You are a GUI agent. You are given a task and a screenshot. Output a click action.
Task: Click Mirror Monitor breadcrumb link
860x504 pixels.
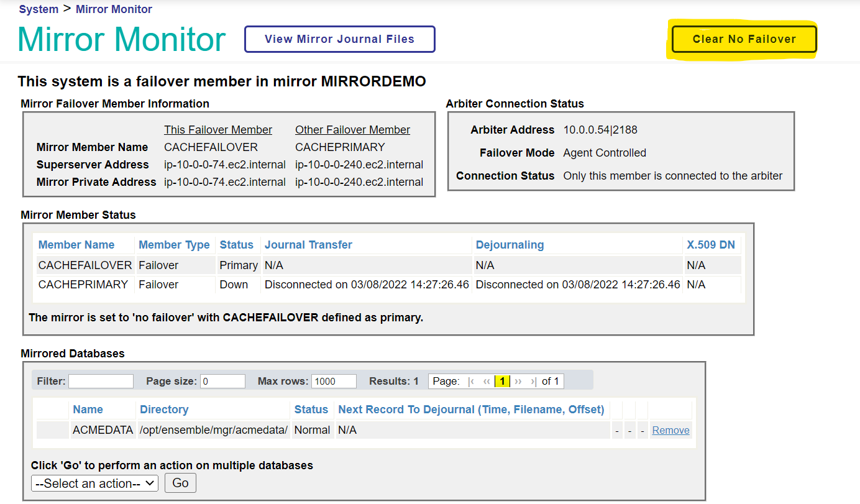pyautogui.click(x=114, y=9)
